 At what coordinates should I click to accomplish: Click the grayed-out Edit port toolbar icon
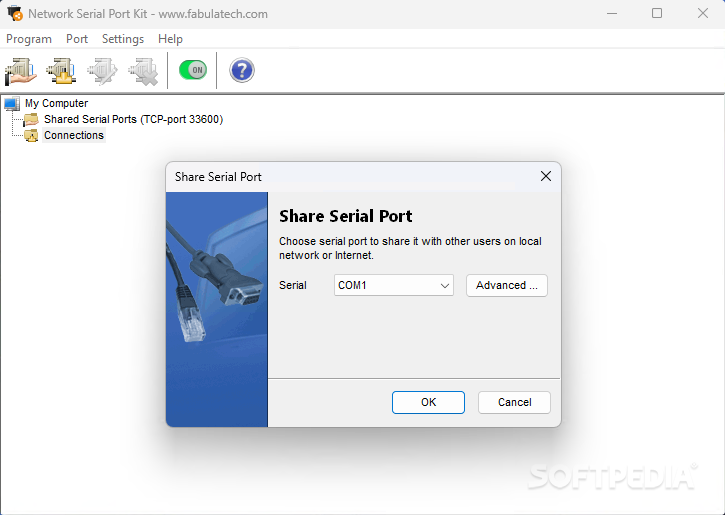click(x=102, y=71)
